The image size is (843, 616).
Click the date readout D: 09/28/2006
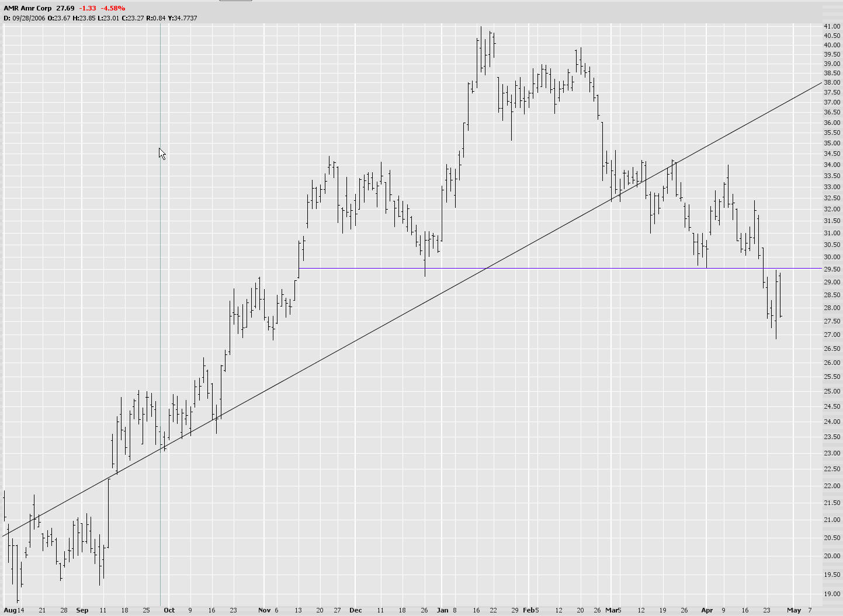coord(25,18)
